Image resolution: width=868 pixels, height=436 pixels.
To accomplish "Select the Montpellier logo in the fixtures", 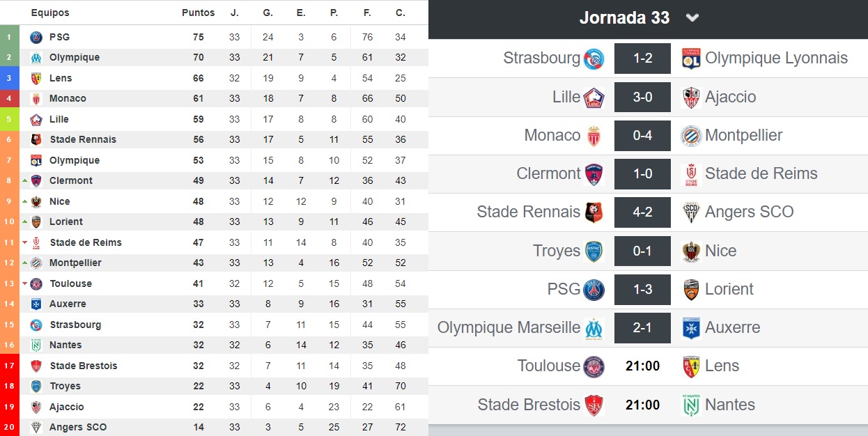I will [x=691, y=135].
